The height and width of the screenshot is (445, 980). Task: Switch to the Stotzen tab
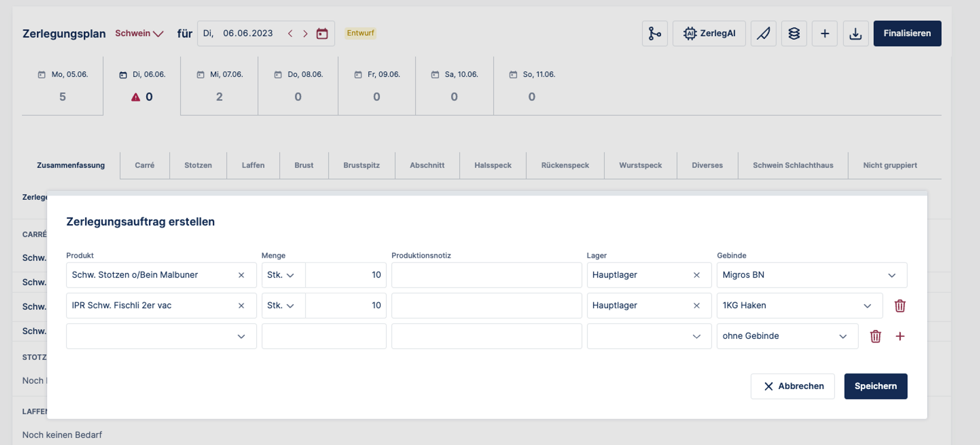(198, 165)
